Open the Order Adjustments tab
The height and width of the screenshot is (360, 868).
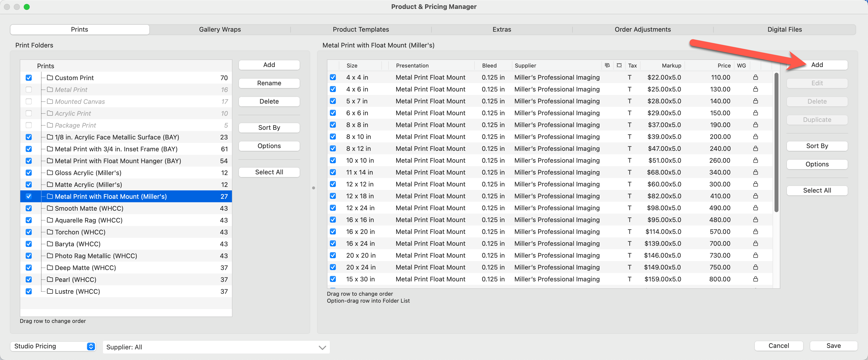(x=642, y=30)
